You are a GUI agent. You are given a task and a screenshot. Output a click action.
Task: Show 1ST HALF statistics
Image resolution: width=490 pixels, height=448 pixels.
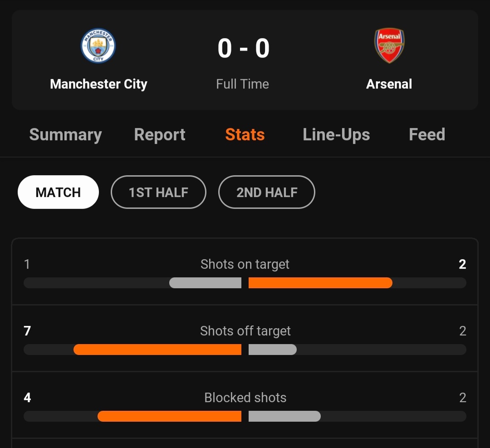pyautogui.click(x=158, y=192)
